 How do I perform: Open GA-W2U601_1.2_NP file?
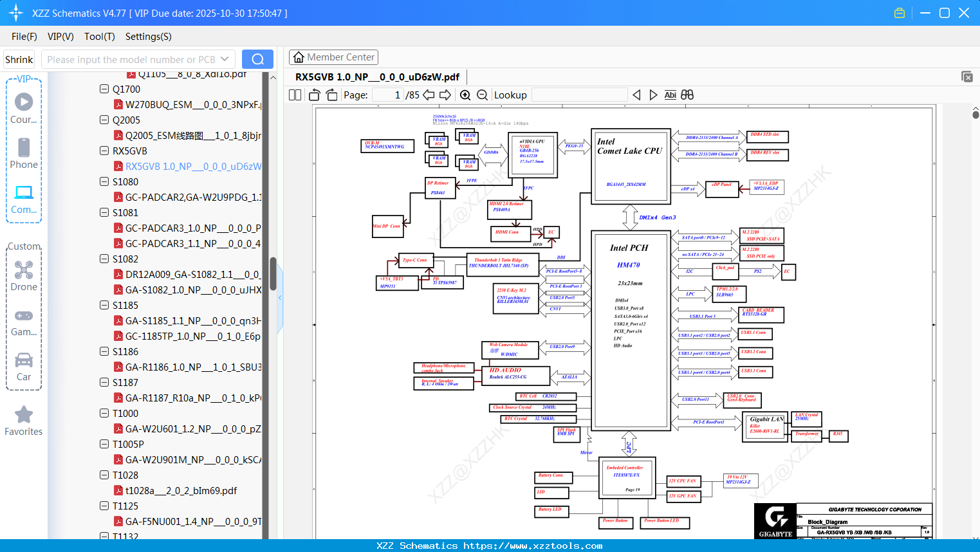pos(194,428)
